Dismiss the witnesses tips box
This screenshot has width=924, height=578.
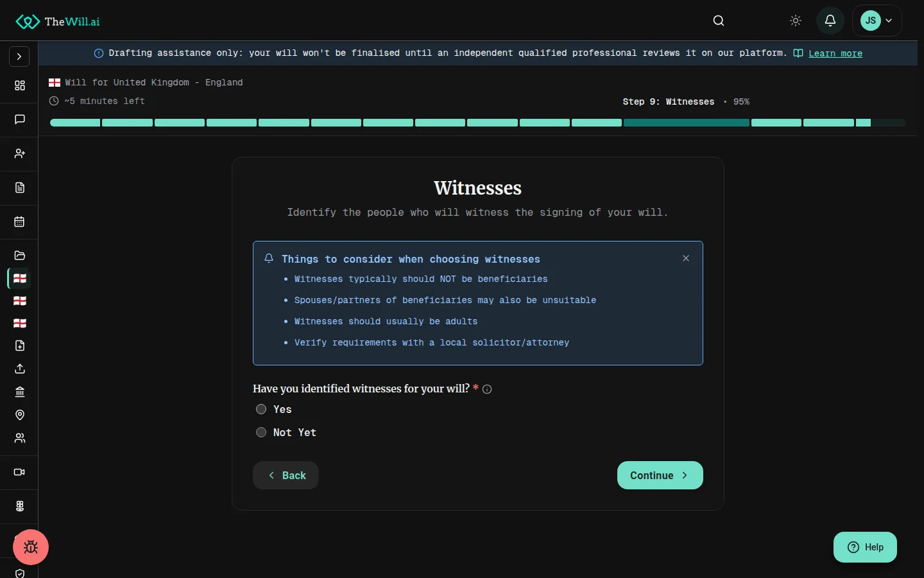[x=686, y=258]
